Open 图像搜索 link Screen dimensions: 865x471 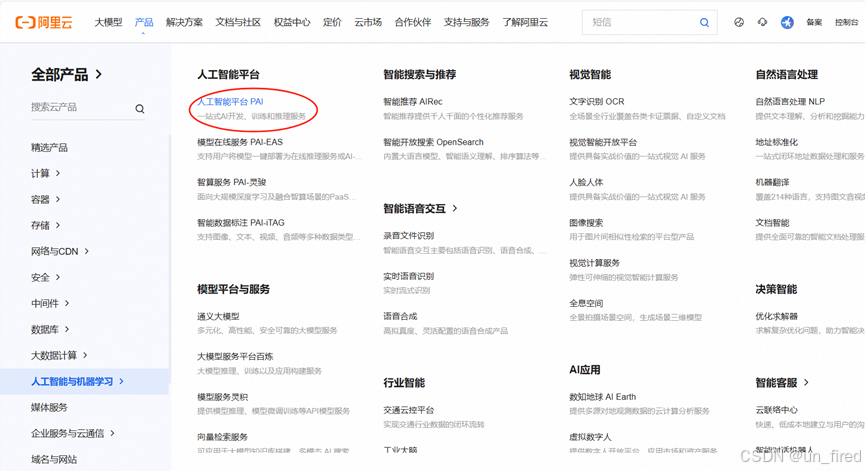[586, 222]
